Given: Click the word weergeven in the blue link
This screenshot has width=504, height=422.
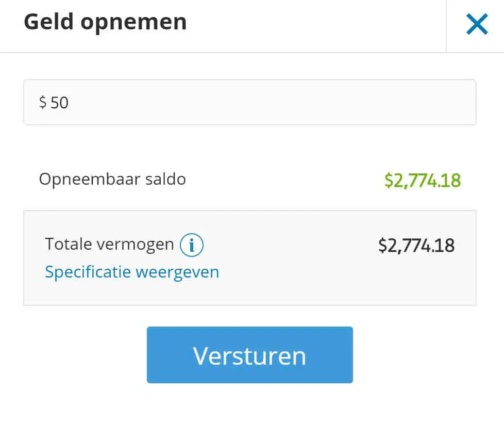Looking at the screenshot, I should [177, 272].
